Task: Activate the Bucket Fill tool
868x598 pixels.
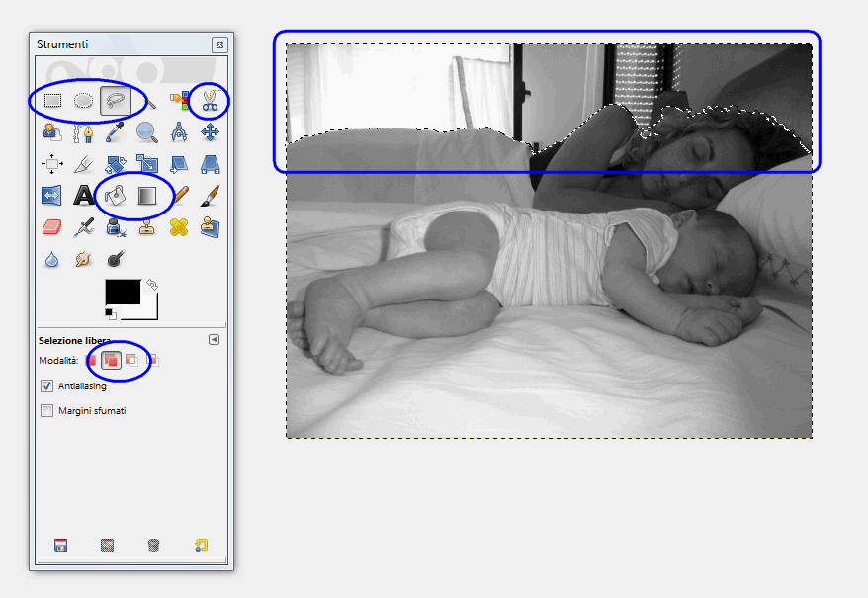Action: click(116, 195)
